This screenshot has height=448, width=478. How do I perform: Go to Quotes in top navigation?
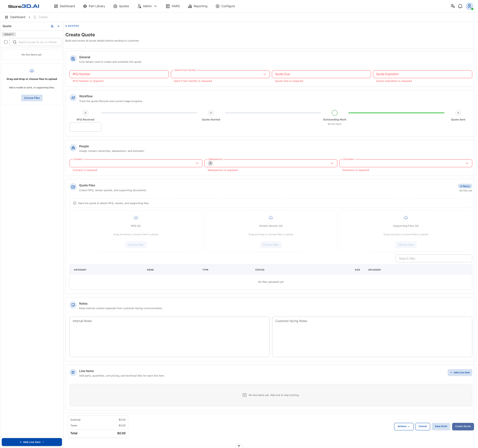coord(121,6)
